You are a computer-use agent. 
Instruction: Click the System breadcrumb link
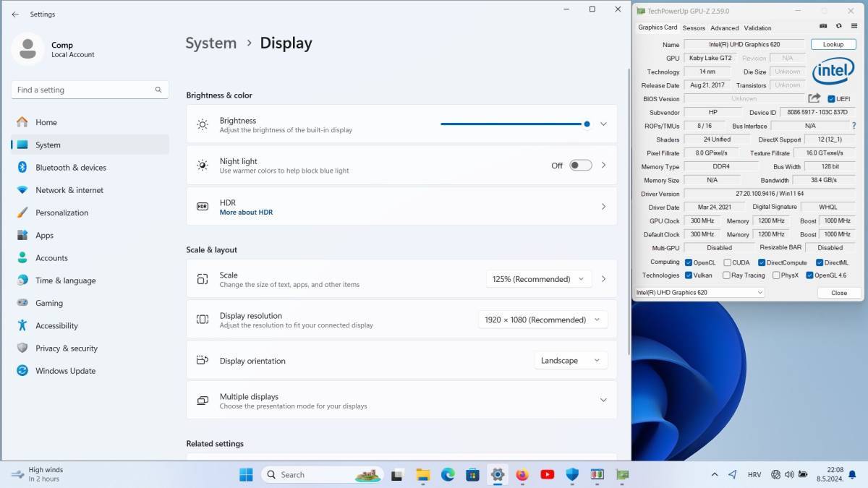tap(210, 43)
